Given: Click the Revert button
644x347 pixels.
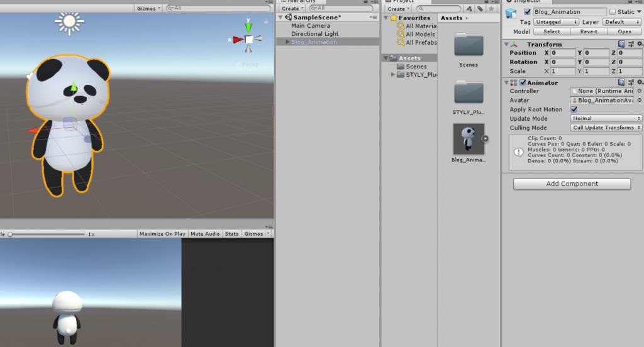Looking at the screenshot, I should 589,31.
